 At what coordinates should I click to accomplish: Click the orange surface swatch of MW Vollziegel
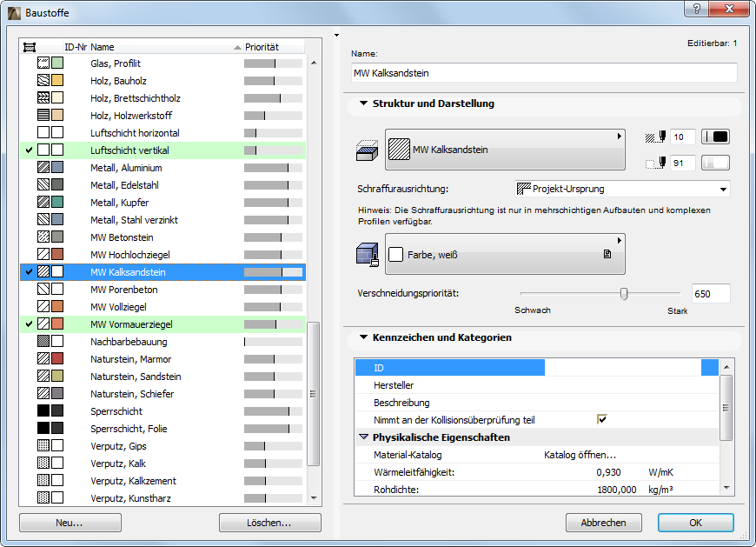(x=57, y=306)
